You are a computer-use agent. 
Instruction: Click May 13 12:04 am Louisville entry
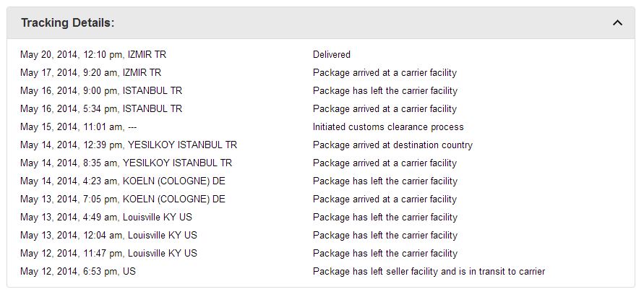tap(108, 235)
